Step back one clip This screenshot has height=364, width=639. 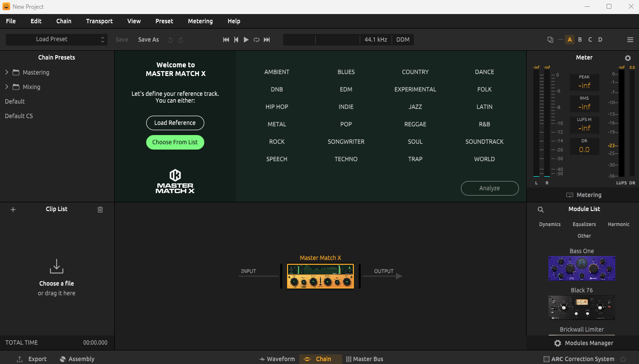(236, 40)
